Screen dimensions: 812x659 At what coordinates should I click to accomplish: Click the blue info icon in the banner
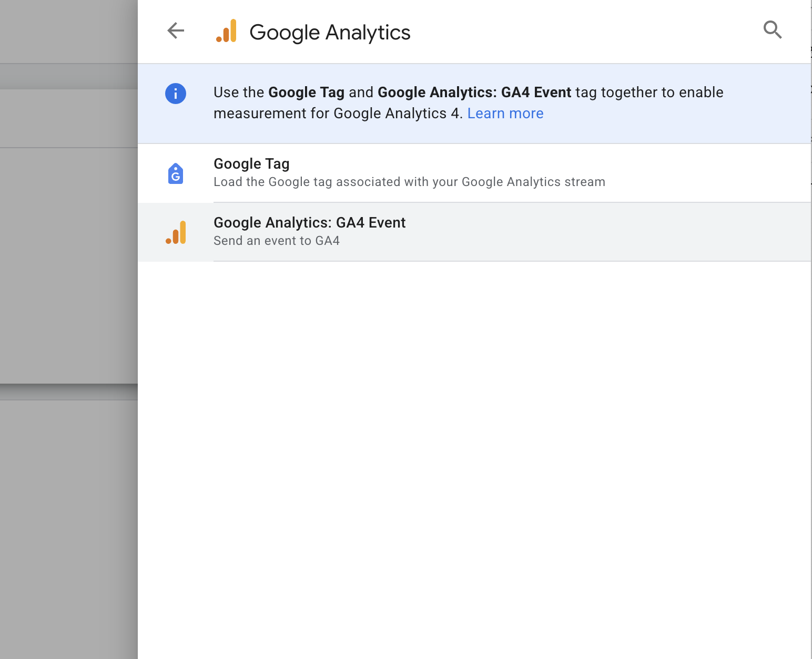point(176,94)
